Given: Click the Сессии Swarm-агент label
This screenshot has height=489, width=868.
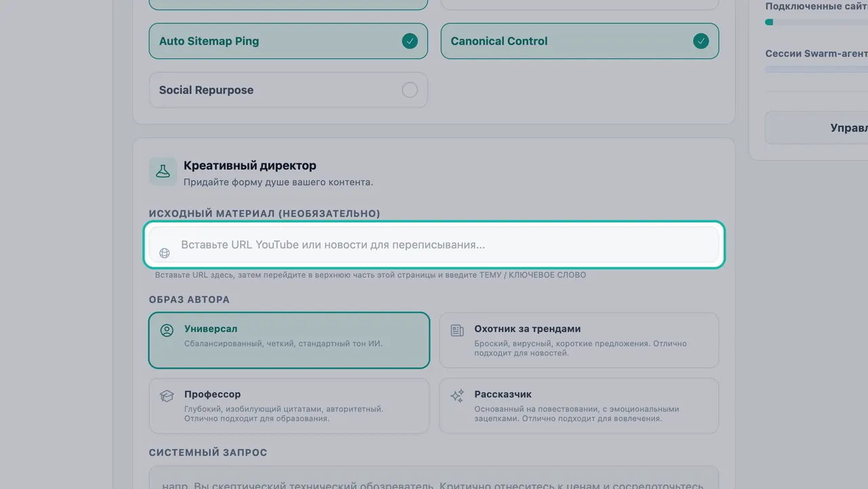Looking at the screenshot, I should click(x=816, y=54).
